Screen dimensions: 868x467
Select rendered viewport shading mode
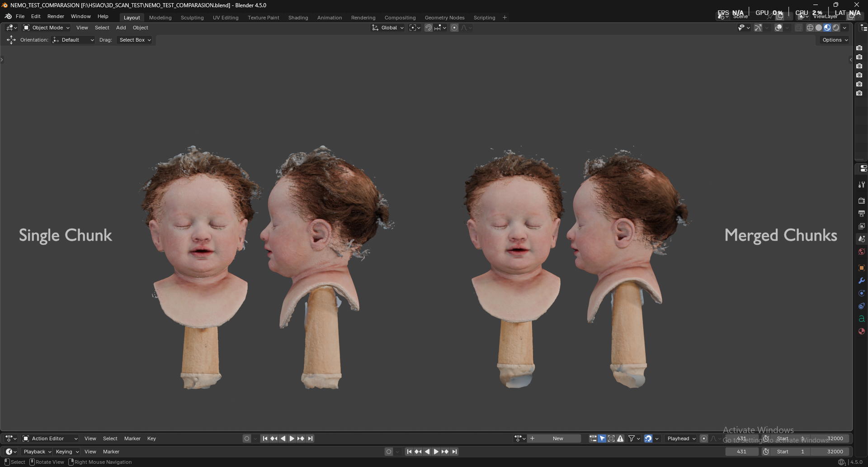836,28
